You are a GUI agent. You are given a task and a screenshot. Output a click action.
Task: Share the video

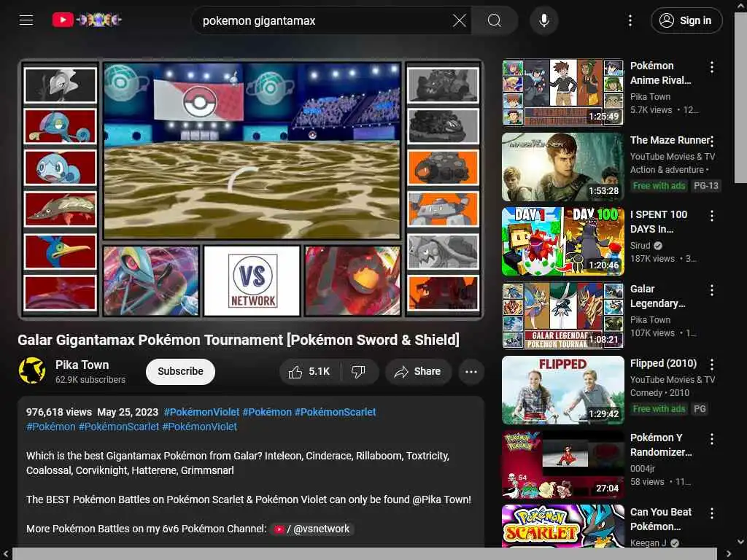coord(418,371)
